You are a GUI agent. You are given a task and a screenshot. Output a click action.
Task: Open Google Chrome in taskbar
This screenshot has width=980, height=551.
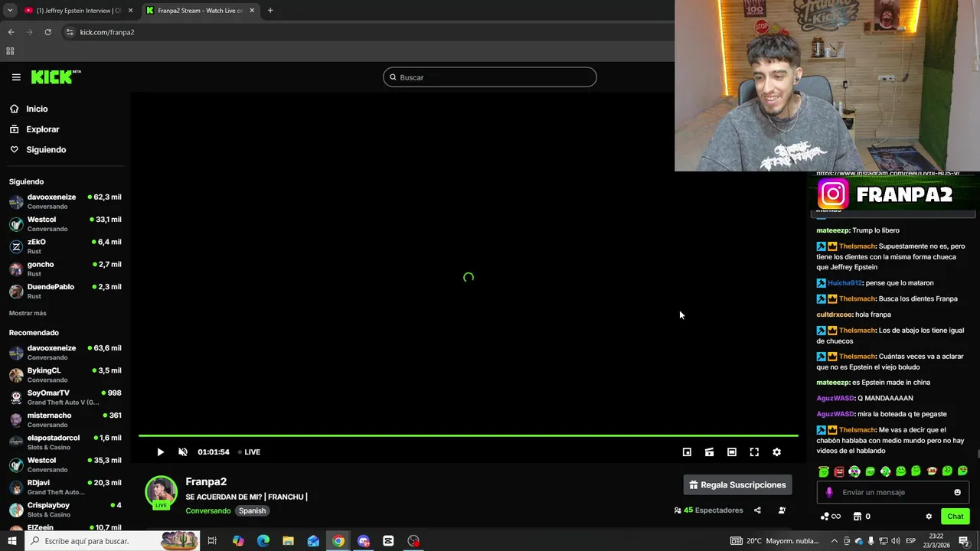click(338, 541)
